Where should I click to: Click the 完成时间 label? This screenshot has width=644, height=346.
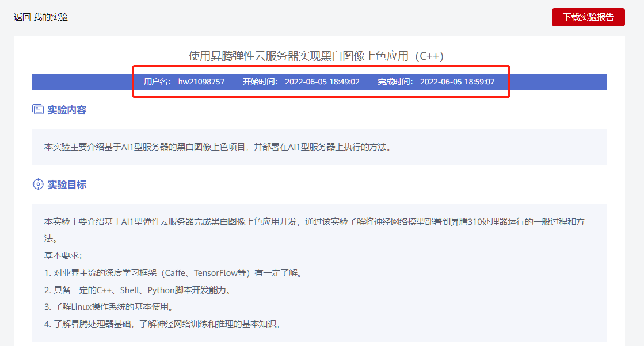(x=395, y=82)
